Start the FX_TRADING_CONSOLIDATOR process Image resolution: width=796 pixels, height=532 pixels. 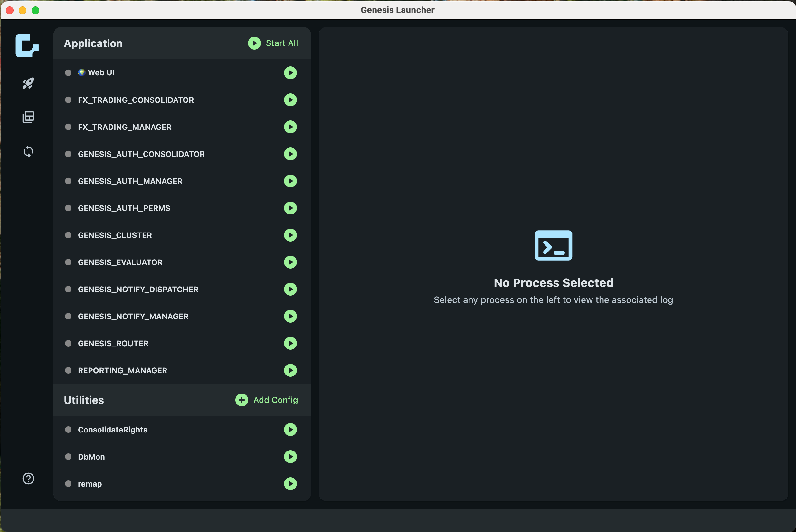tap(290, 100)
